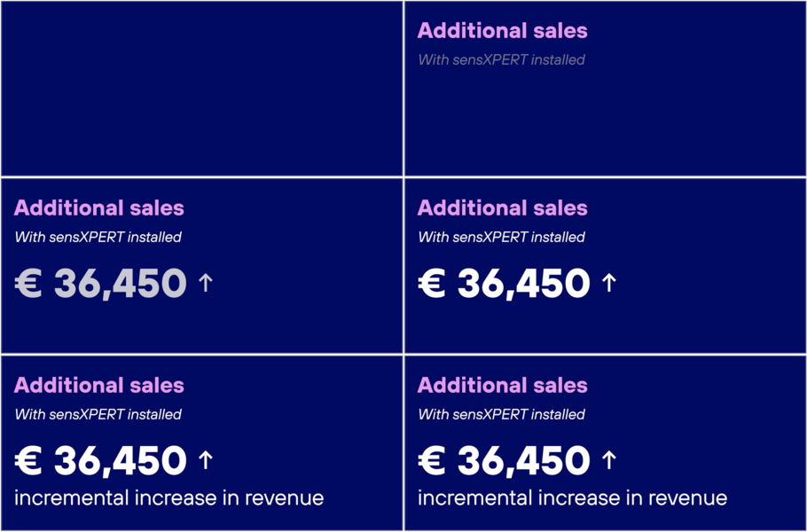Screen dimensions: 807x532
Task: Click the € 36,450 amount in the bottom-left panel
Action: 100,461
